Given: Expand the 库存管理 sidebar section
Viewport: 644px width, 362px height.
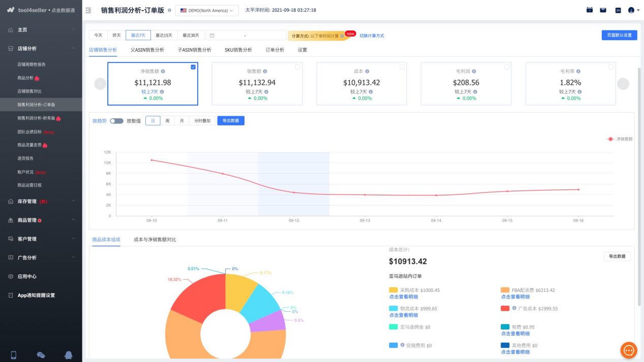Looking at the screenshot, I should click(41, 202).
